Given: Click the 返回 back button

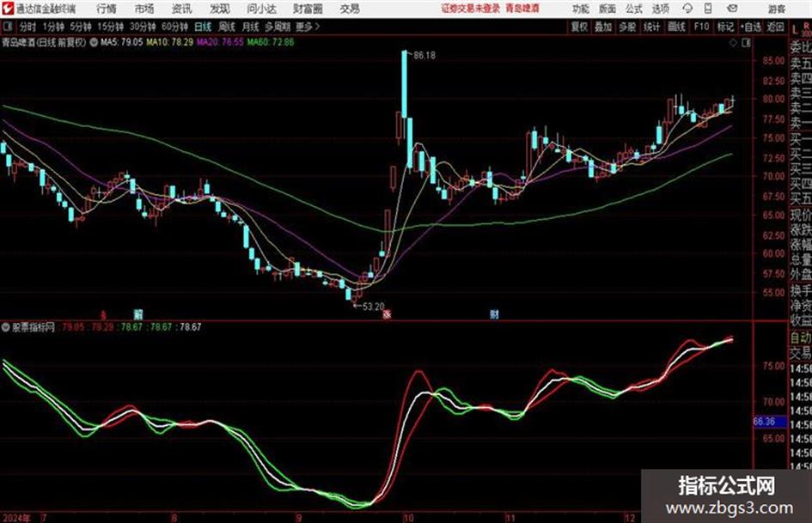Looking at the screenshot, I should click(x=775, y=27).
